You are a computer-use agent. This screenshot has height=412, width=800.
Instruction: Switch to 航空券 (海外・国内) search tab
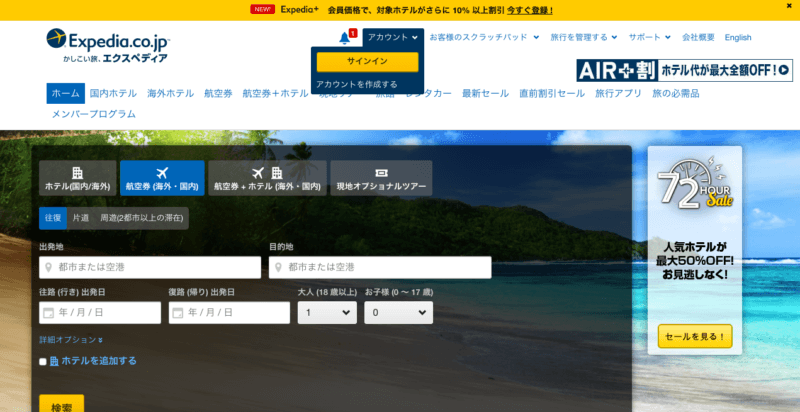162,178
